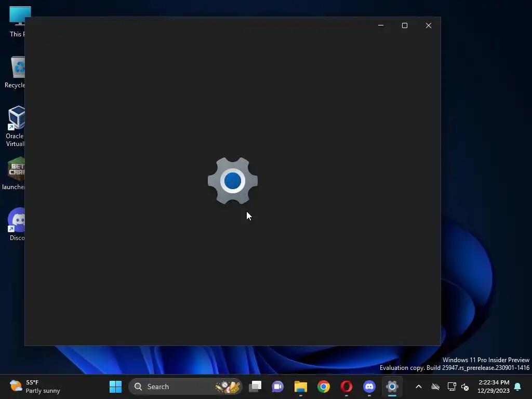532x399 pixels.
Task: Minimize the Settings window
Action: 381,25
